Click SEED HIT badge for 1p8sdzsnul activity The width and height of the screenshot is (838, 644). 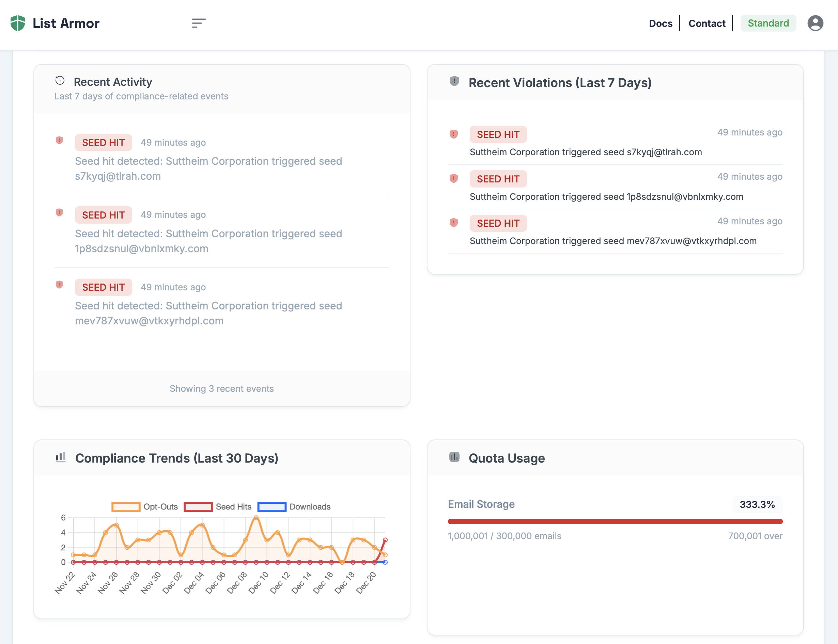(x=103, y=215)
